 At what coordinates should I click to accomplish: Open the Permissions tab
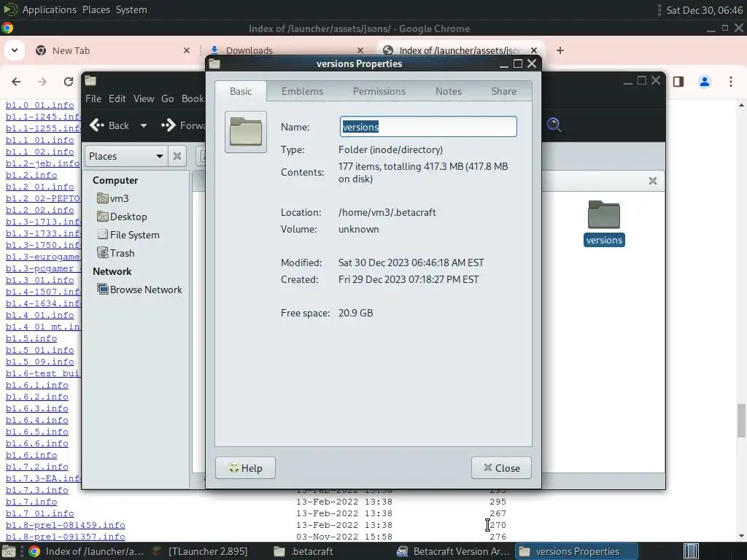pos(379,91)
